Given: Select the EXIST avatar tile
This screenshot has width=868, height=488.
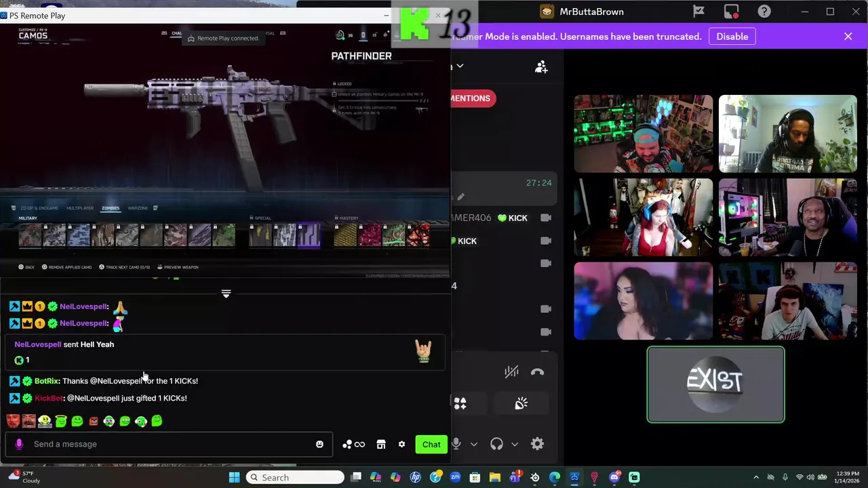Looking at the screenshot, I should [x=715, y=385].
